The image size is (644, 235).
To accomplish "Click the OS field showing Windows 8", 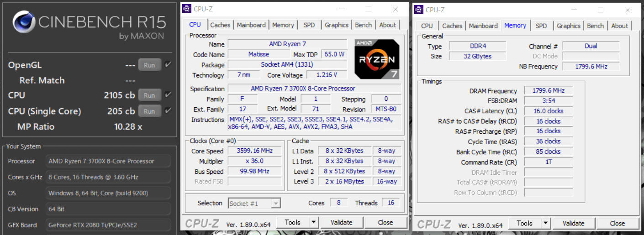I will tap(108, 193).
